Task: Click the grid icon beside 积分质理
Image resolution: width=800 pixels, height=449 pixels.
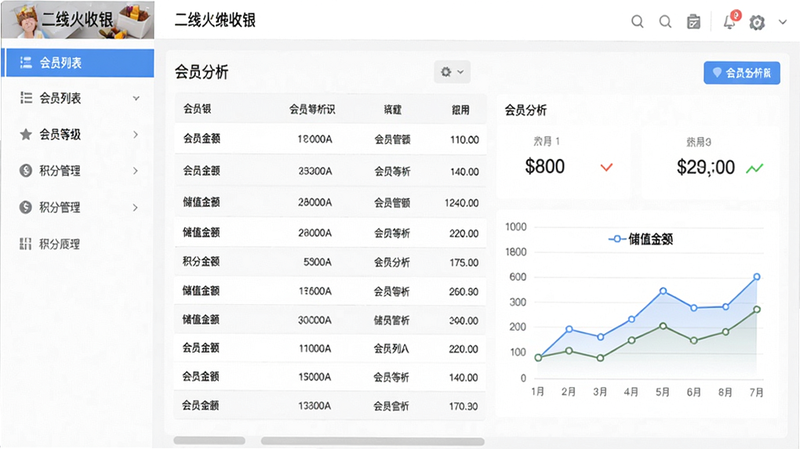Action: tap(26, 244)
